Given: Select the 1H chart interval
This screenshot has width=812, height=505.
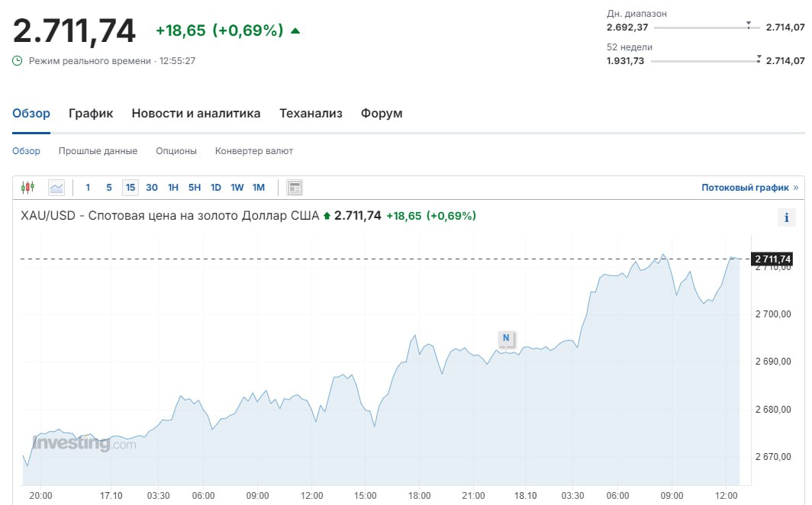Looking at the screenshot, I should 173,188.
